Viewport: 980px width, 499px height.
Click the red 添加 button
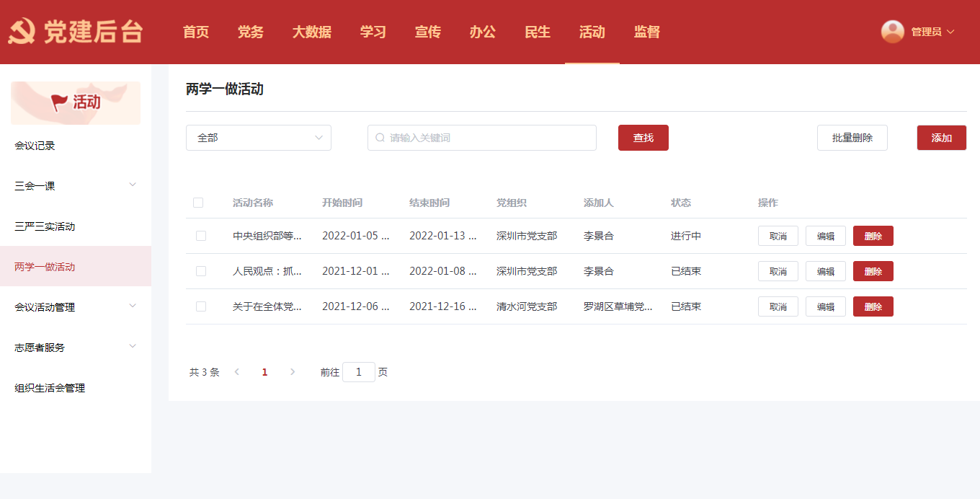941,138
